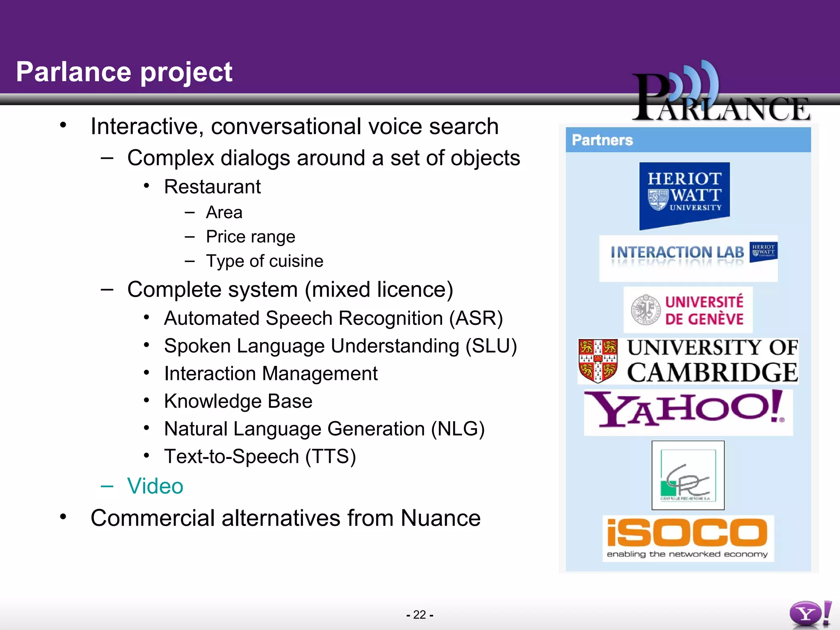This screenshot has width=840, height=630.
Task: Select the Automated Speech Recognition (ASR) bullet
Action: [x=333, y=318]
